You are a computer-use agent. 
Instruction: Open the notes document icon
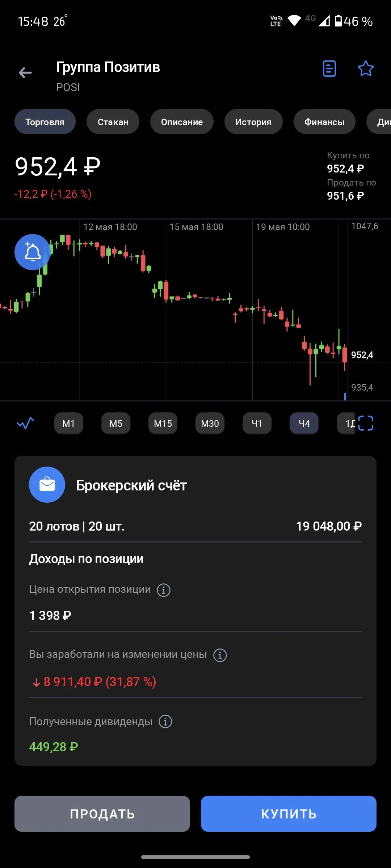click(329, 68)
